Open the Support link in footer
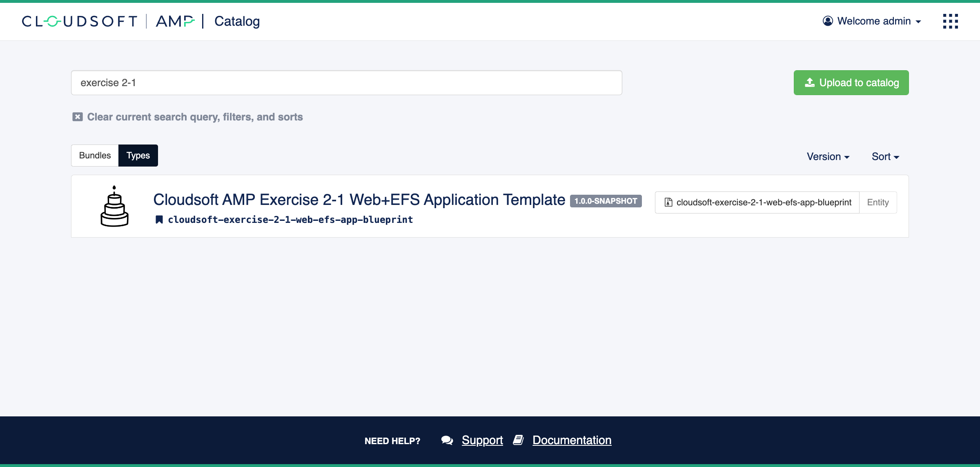 482,440
